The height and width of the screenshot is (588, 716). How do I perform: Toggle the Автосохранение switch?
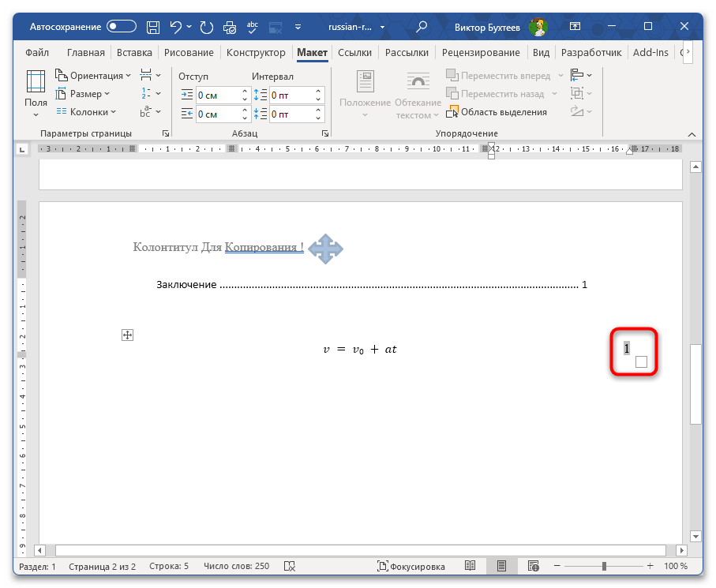(x=122, y=27)
